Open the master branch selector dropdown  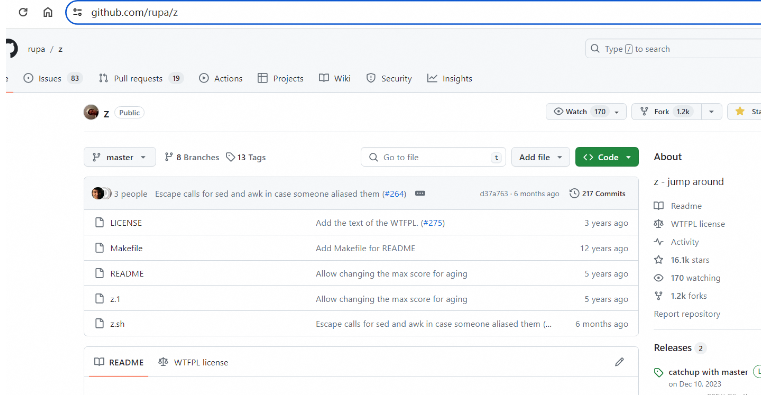(x=120, y=157)
